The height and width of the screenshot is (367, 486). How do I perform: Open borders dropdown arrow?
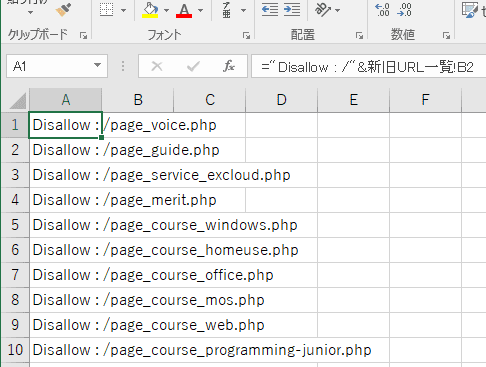pyautogui.click(x=123, y=10)
